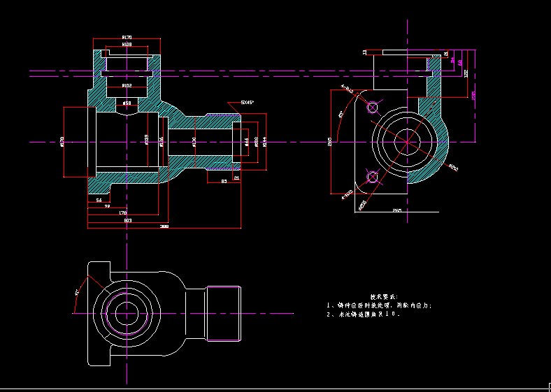Viewport: 551px width, 392px height.
Task: Click the lower mounting hole circle in side view
Action: click(x=372, y=177)
